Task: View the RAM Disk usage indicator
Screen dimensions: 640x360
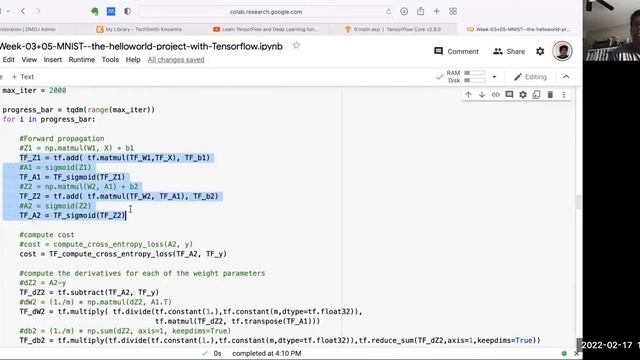Action: coord(467,77)
